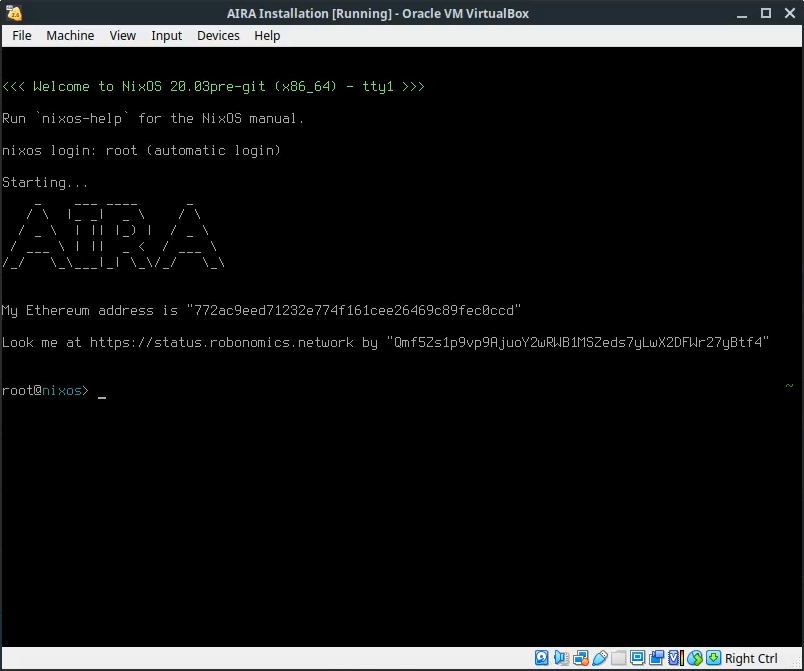Open the File menu
Image resolution: width=804 pixels, height=671 pixels.
(22, 35)
